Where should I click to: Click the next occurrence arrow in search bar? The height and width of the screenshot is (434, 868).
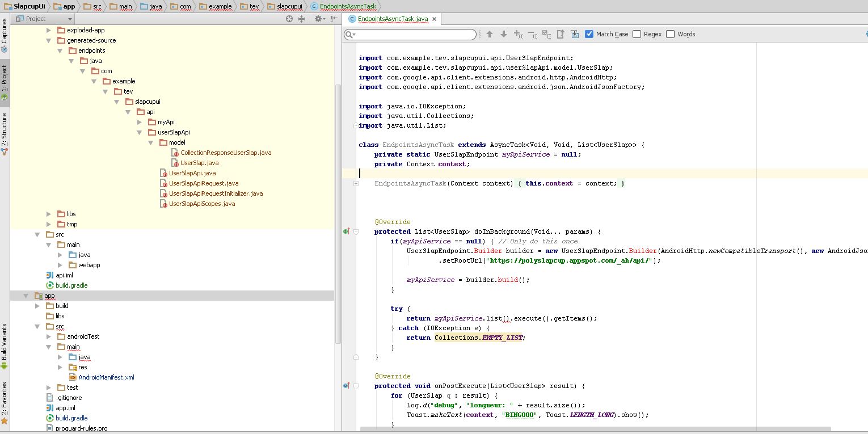pos(504,34)
